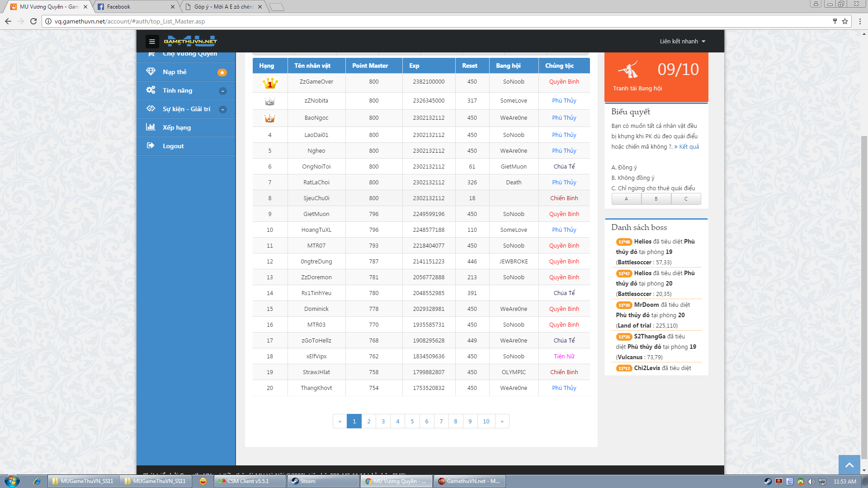
Task: Click the orange Tranh tài Bang hội banner
Action: tap(656, 77)
